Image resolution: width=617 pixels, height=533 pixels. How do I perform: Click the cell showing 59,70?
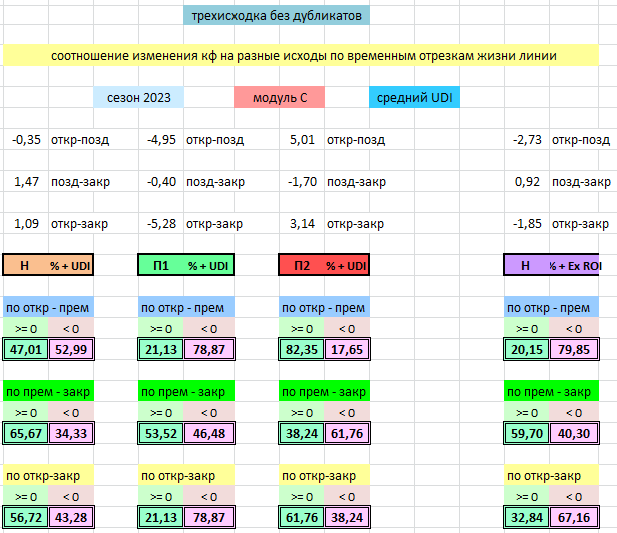527,433
